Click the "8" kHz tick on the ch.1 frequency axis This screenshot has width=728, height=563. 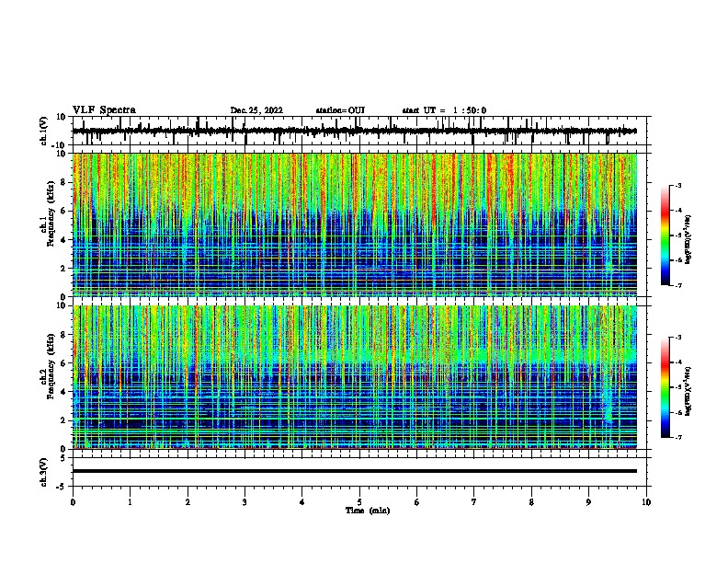[x=63, y=182]
